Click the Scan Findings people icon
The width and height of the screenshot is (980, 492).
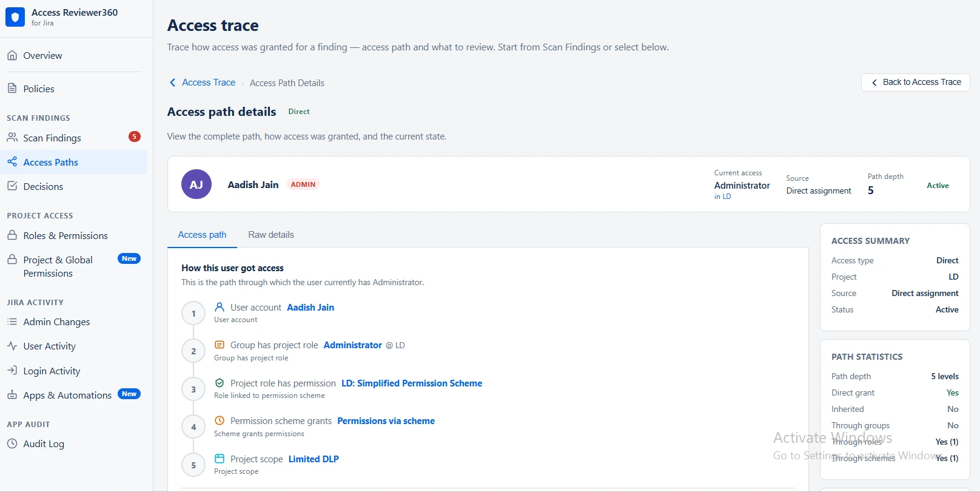point(12,138)
